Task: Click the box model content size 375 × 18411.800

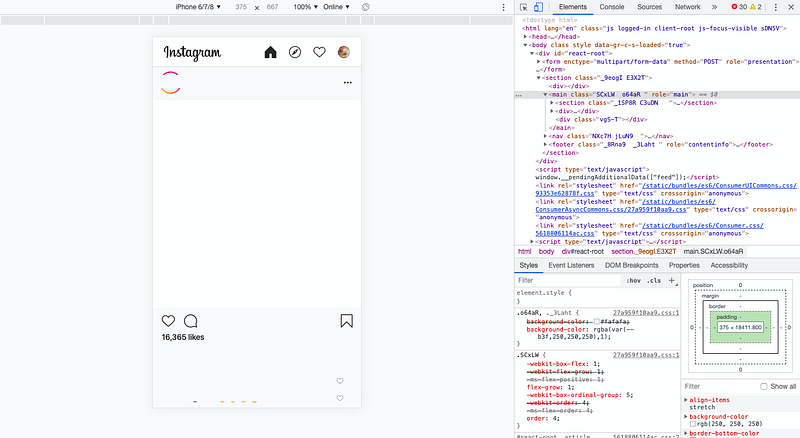Action: click(740, 327)
